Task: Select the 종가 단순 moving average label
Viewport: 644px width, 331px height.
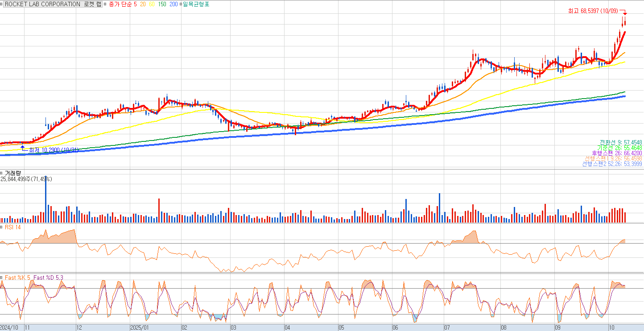Action: click(x=120, y=4)
